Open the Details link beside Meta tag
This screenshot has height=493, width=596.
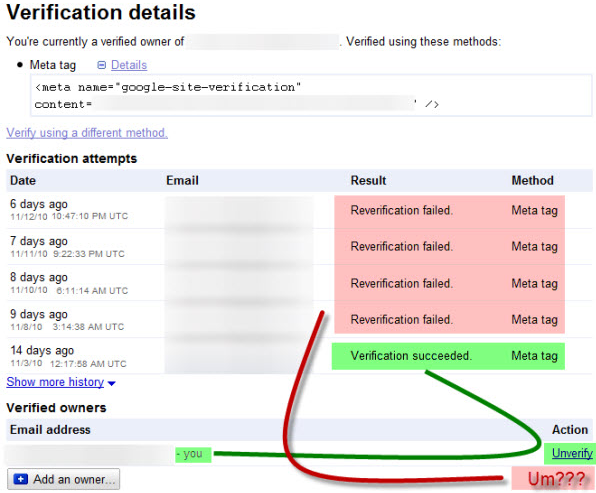(129, 65)
